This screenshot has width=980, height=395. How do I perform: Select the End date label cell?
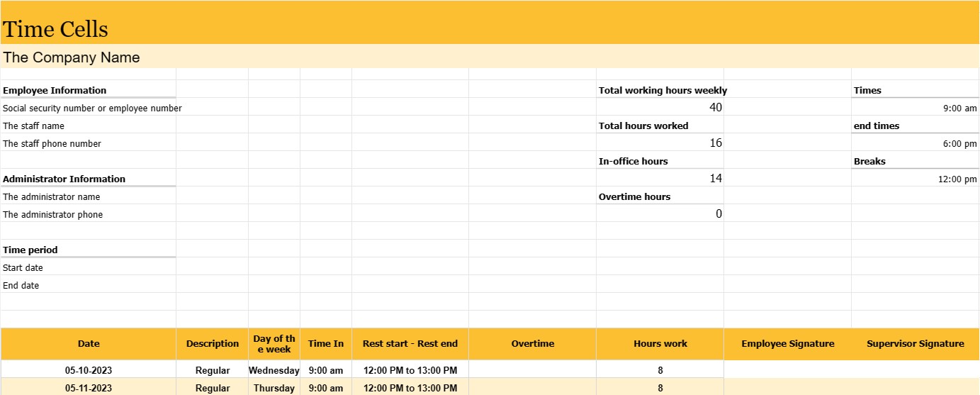(21, 285)
